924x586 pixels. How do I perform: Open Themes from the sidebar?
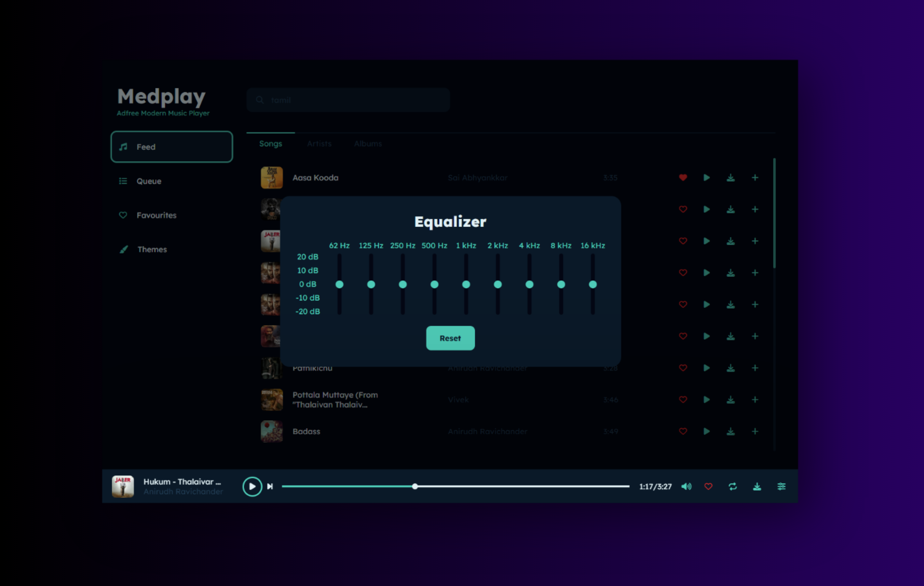coord(152,250)
